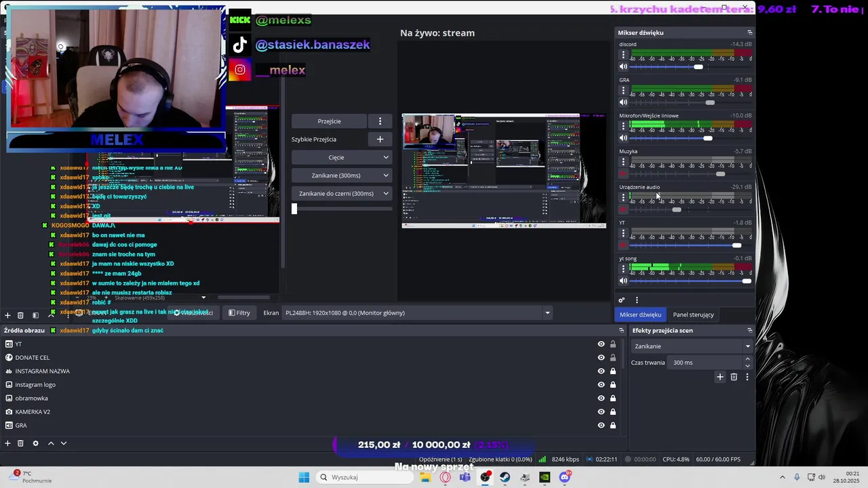868x488 pixels.
Task: Add quick transition with plus button
Action: click(x=380, y=139)
